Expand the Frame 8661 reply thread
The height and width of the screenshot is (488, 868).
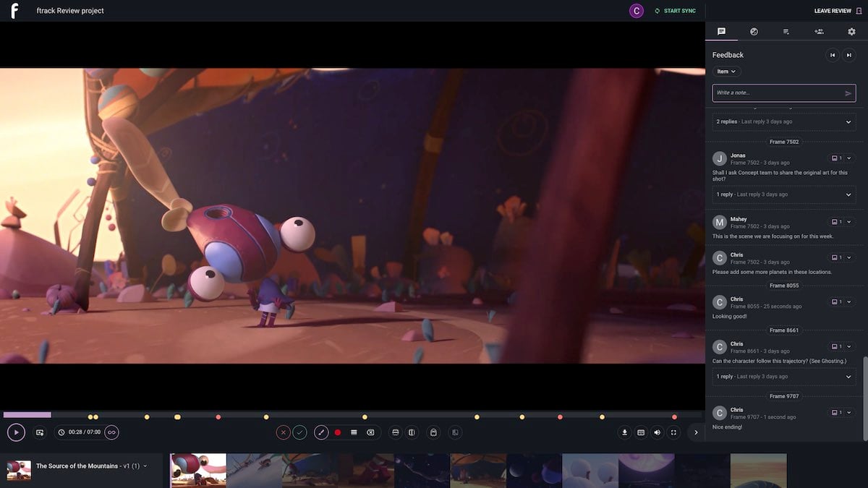coord(784,377)
